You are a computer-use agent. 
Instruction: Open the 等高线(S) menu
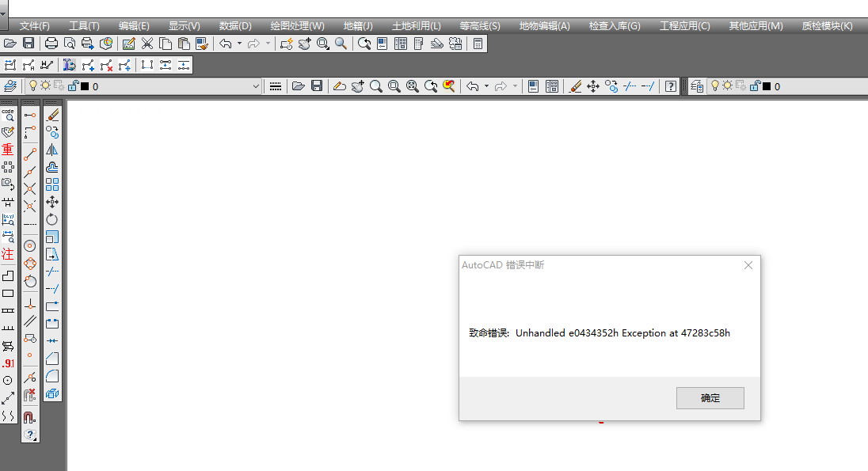point(480,26)
